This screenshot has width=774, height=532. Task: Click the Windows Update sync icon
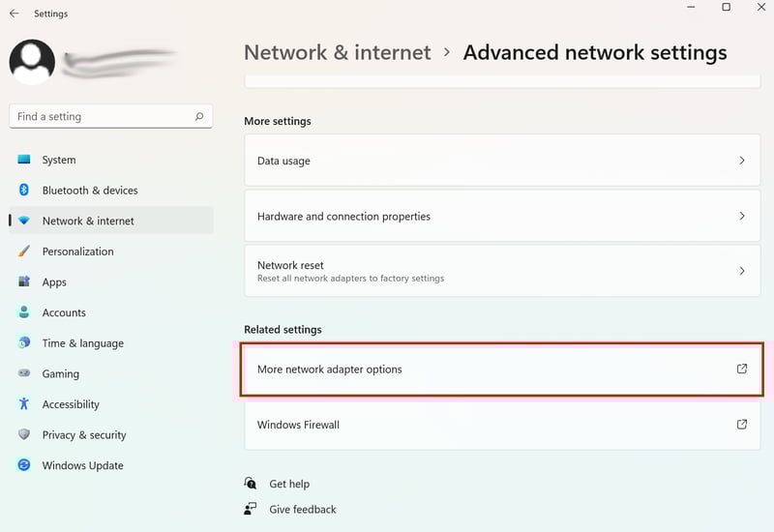click(23, 465)
